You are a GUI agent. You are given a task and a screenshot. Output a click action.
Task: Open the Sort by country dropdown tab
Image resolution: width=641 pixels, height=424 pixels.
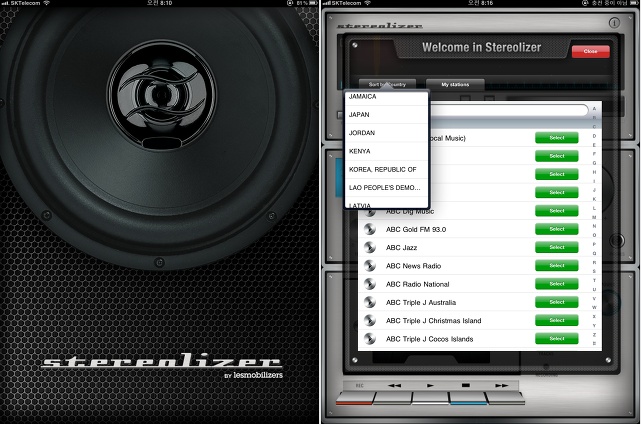[387, 84]
